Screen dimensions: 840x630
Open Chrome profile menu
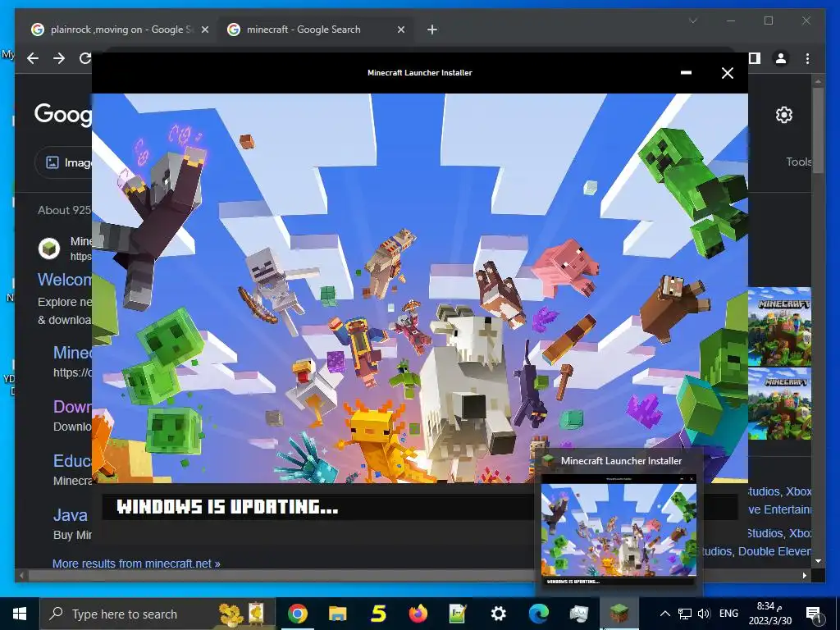point(781,58)
